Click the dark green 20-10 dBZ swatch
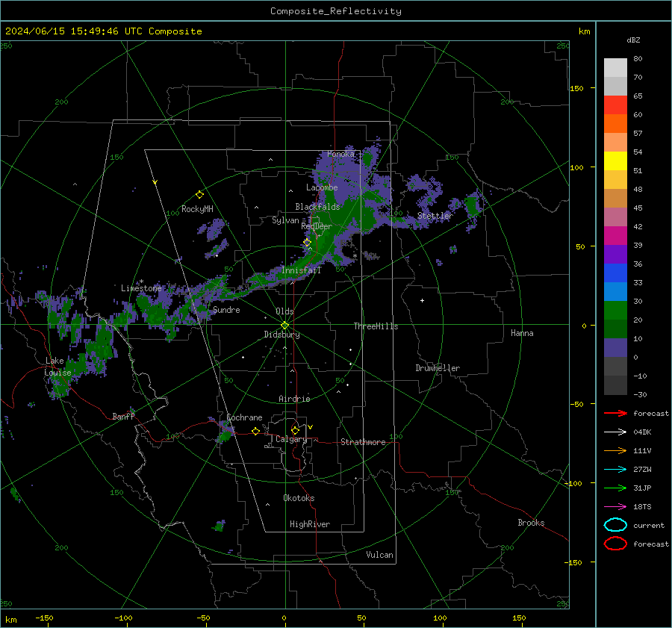 coord(615,329)
